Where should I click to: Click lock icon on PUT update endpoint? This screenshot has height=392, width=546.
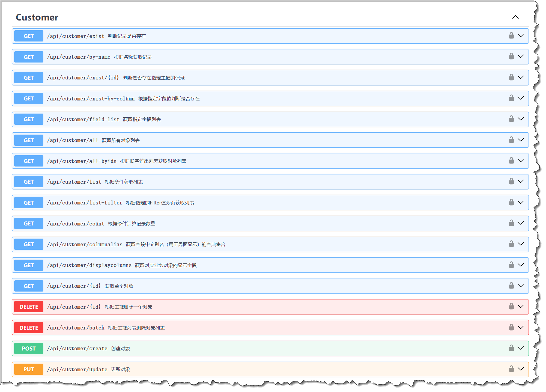click(x=511, y=369)
